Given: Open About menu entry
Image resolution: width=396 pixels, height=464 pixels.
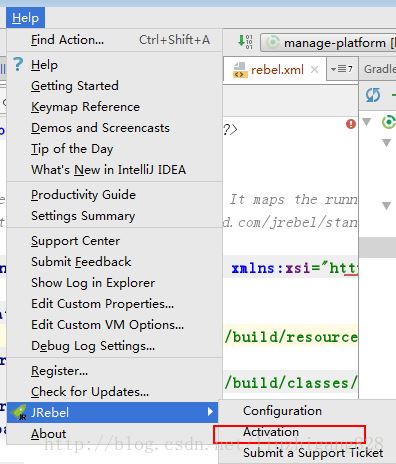Looking at the screenshot, I should 115,434.
